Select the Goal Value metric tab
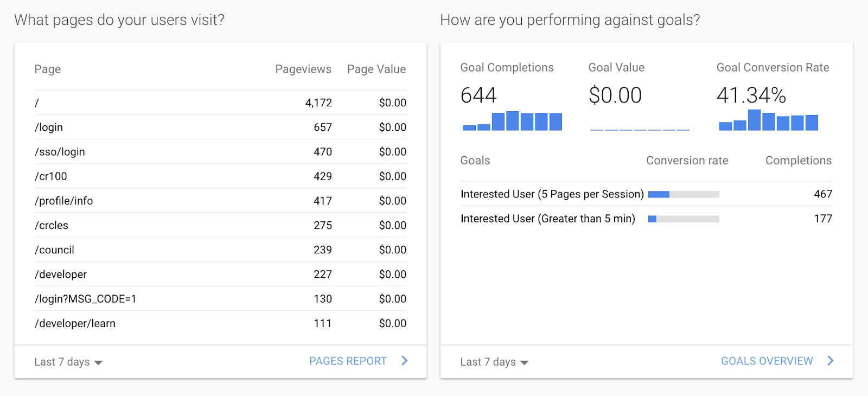The width and height of the screenshot is (868, 396). tap(616, 68)
